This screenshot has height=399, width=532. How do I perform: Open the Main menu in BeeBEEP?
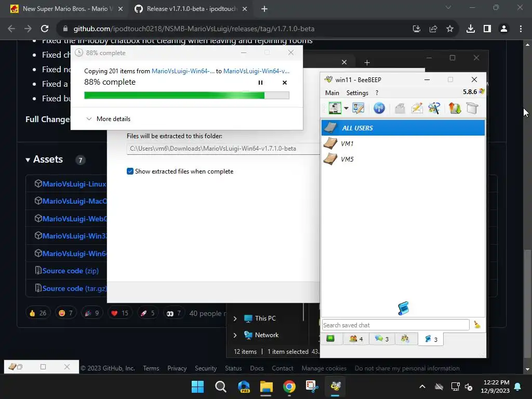(x=332, y=92)
